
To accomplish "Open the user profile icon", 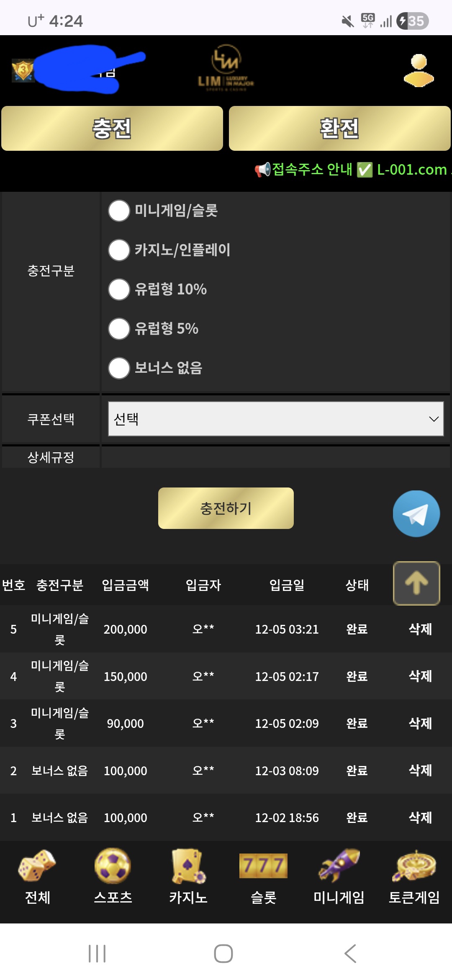I will click(419, 70).
